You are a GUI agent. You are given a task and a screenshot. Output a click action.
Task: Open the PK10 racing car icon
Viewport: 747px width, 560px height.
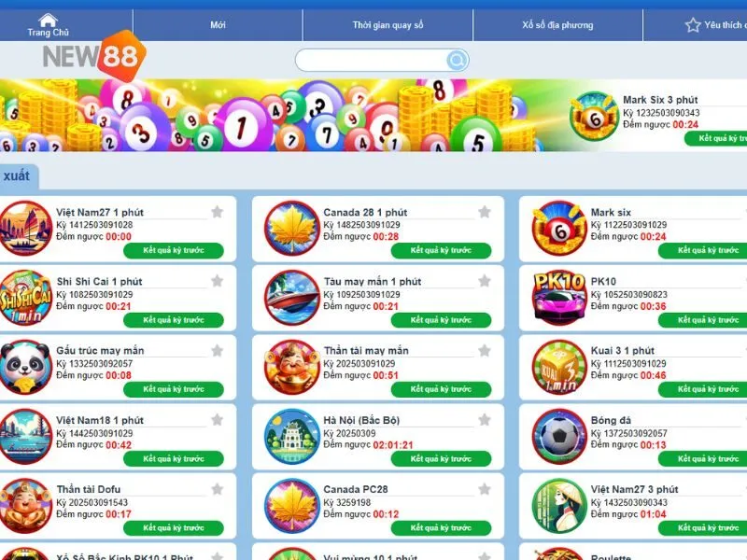[x=559, y=298]
